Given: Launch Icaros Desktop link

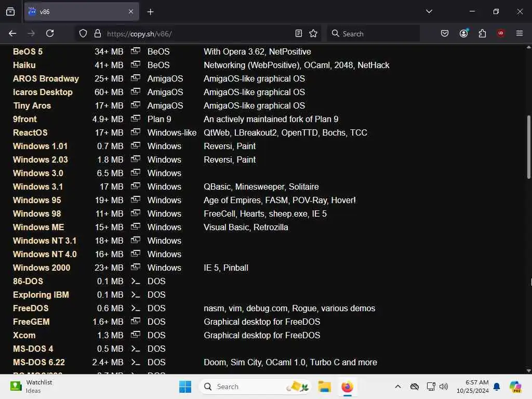Looking at the screenshot, I should (43, 92).
